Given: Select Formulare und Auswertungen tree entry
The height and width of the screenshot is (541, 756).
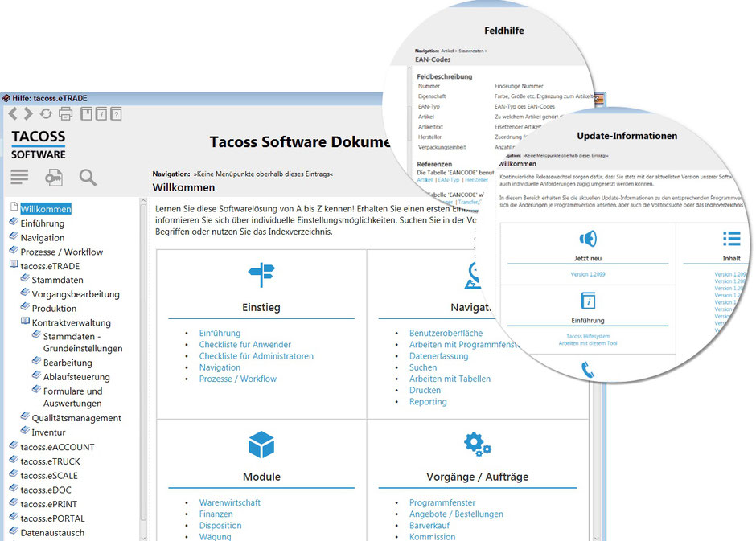Looking at the screenshot, I should (73, 397).
